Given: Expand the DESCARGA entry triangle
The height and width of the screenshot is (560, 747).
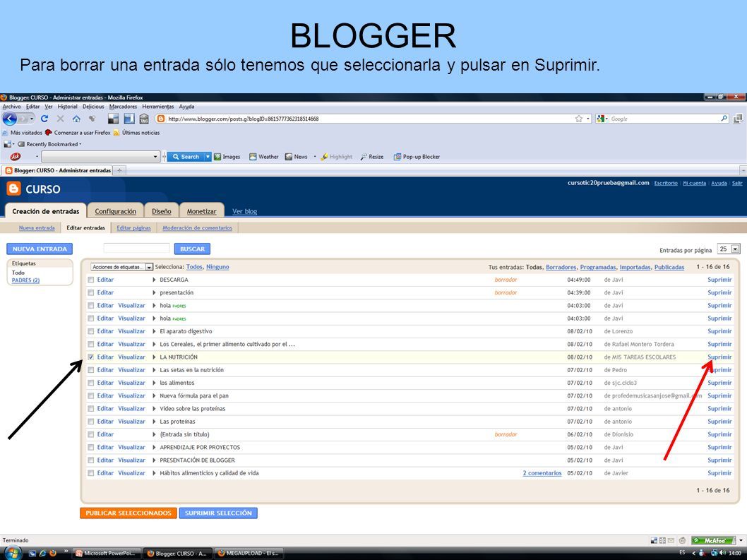Looking at the screenshot, I should [x=154, y=280].
